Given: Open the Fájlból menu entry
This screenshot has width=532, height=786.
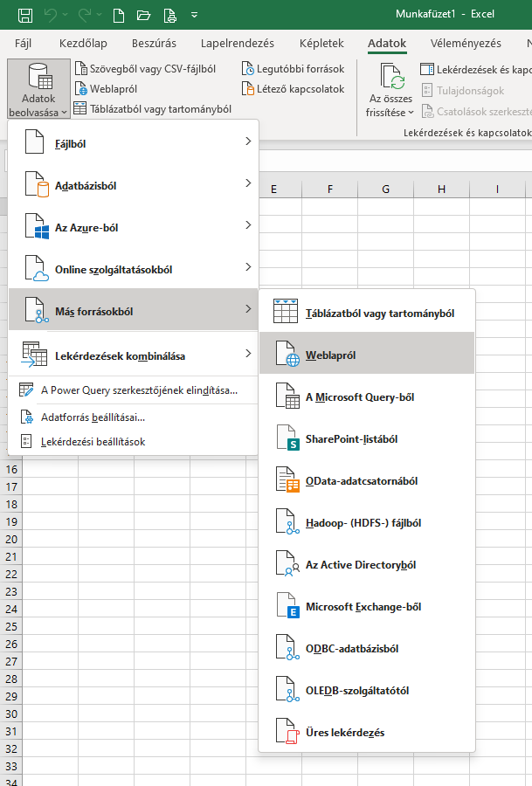Looking at the screenshot, I should coord(134,143).
